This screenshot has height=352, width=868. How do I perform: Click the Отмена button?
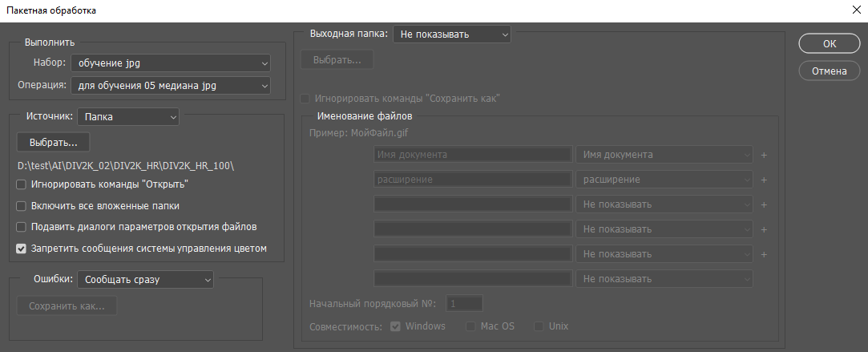click(829, 71)
